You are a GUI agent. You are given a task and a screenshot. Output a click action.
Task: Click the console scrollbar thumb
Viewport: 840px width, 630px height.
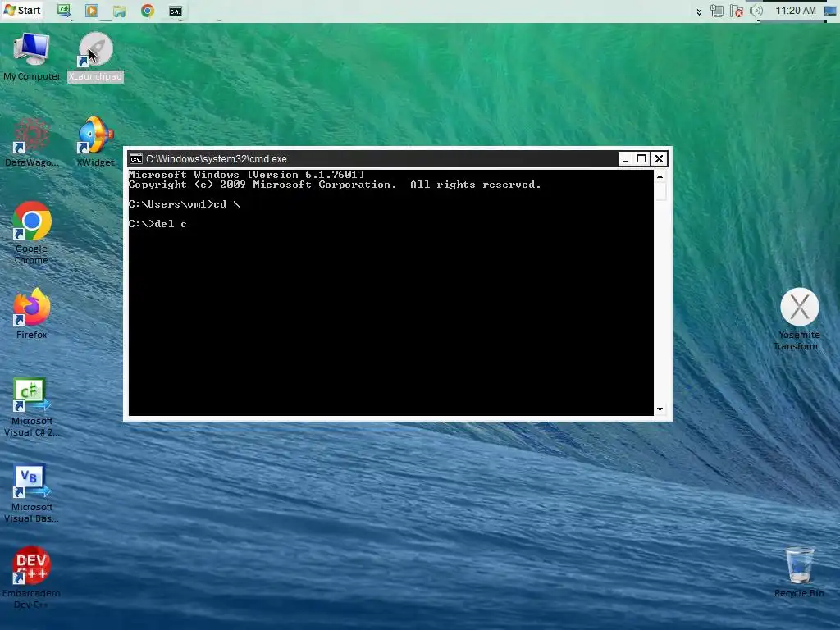click(x=660, y=191)
